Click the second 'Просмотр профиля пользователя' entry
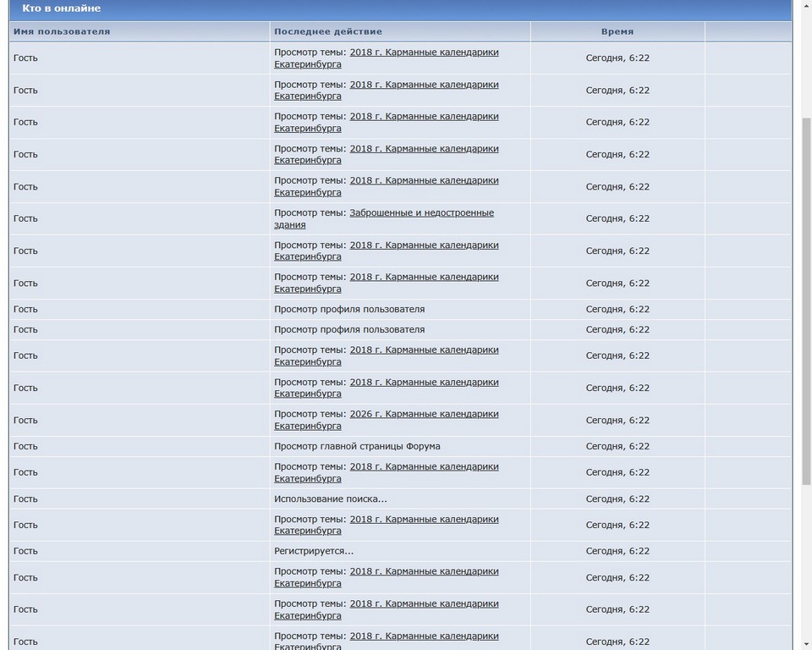Image resolution: width=812 pixels, height=650 pixels. point(349,330)
